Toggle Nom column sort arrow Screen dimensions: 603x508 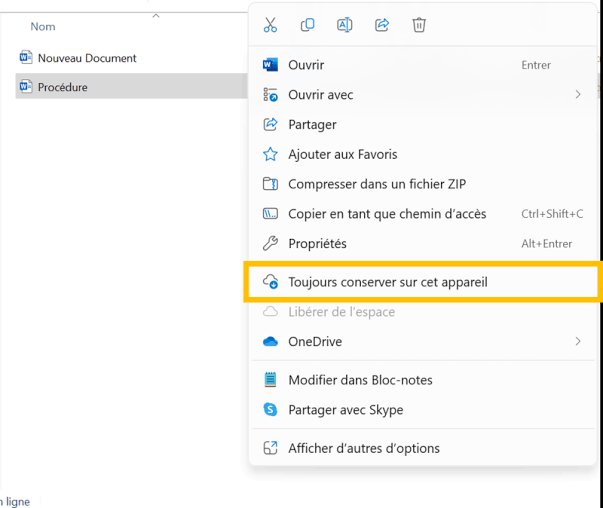[x=156, y=16]
